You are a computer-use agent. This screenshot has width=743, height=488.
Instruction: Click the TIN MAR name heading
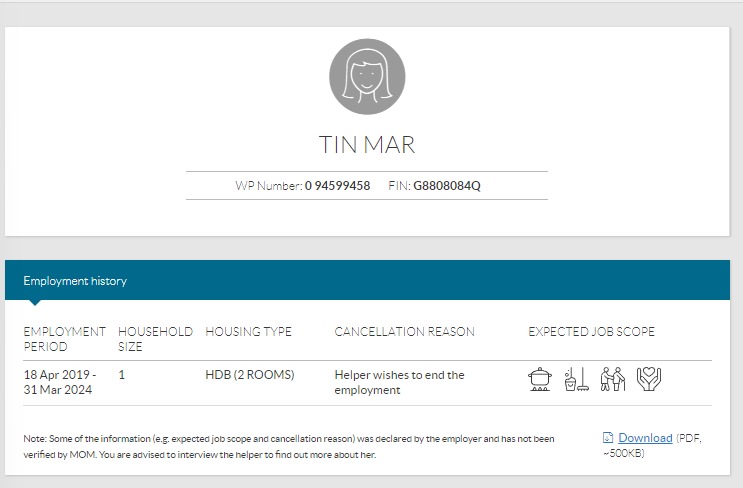(367, 144)
